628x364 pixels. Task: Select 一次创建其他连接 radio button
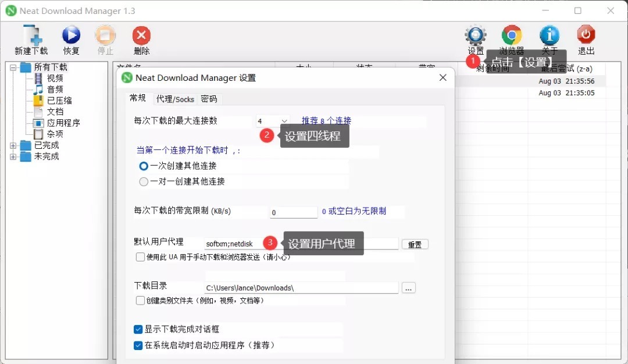point(144,166)
